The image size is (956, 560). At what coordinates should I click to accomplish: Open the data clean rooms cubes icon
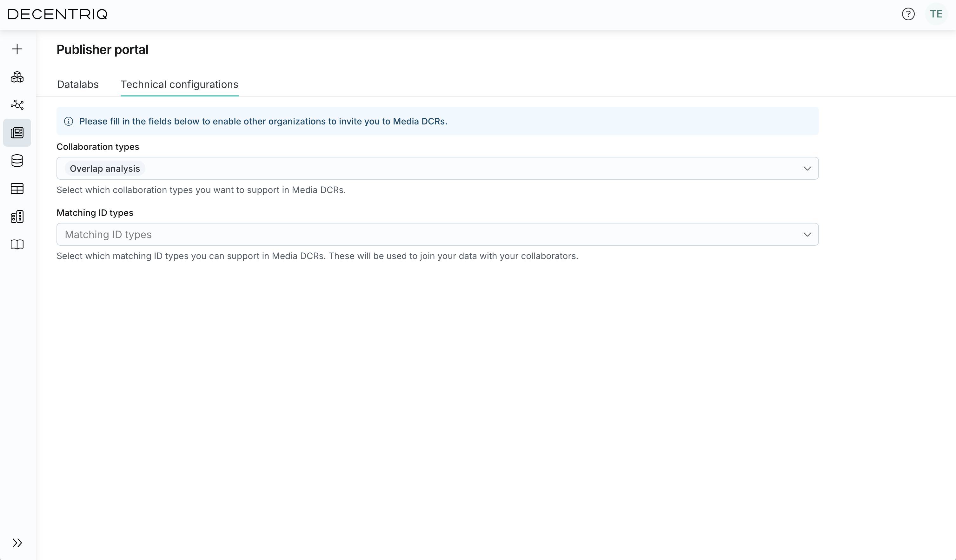[17, 77]
